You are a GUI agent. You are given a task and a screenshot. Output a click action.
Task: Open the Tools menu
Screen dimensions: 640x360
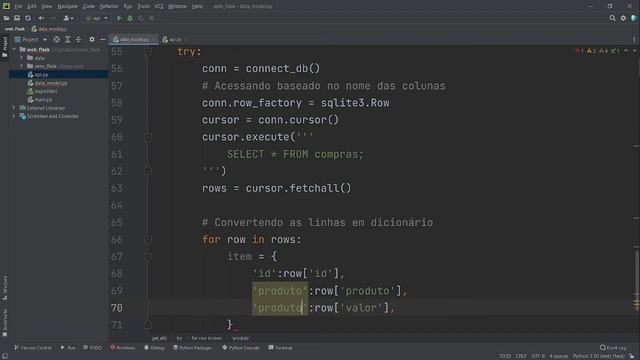[x=143, y=6]
